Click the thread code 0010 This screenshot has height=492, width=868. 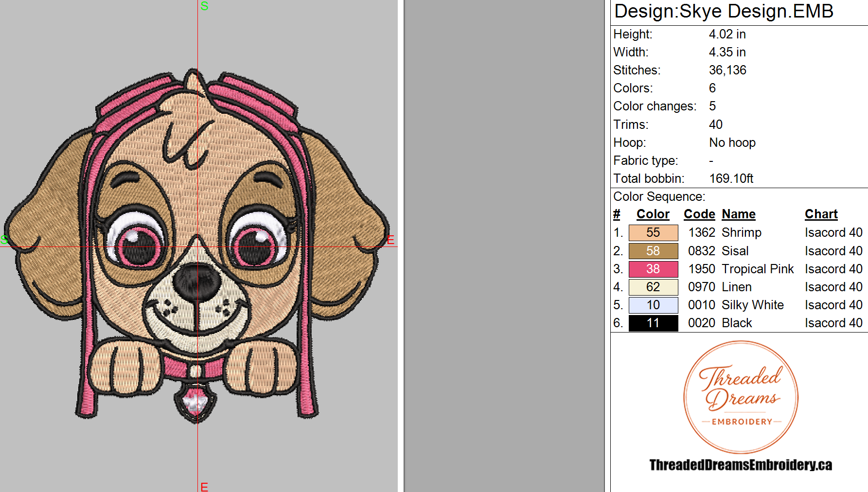tap(702, 305)
